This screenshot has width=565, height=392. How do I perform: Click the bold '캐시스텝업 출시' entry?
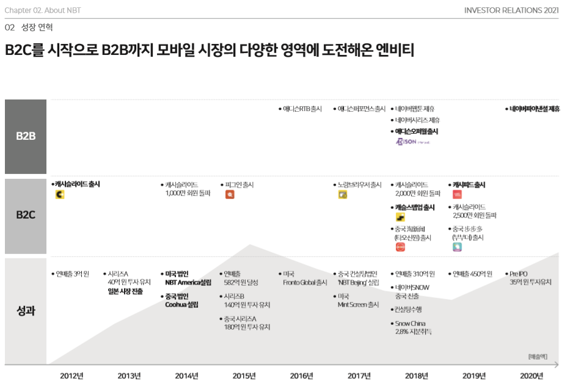[415, 208]
